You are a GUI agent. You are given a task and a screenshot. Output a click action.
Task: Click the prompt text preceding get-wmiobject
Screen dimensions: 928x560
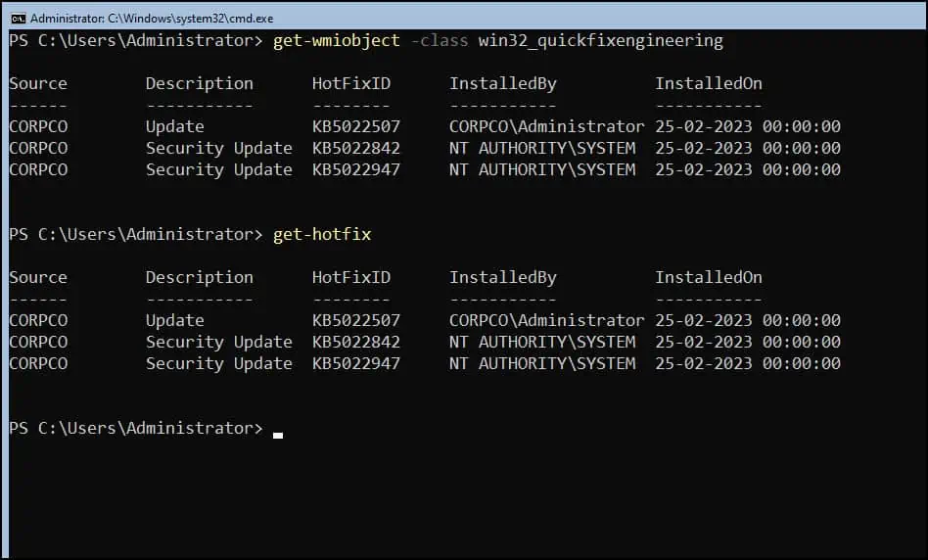(136, 41)
